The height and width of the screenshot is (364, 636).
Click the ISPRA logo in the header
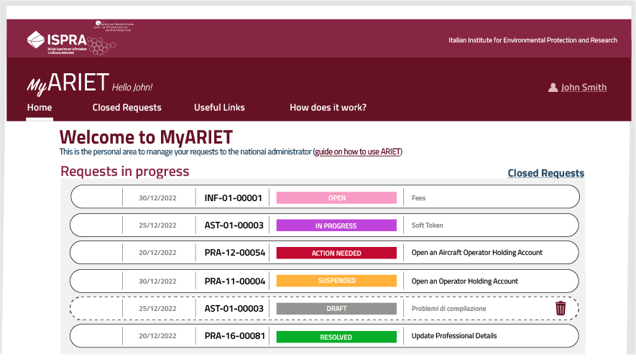click(57, 40)
